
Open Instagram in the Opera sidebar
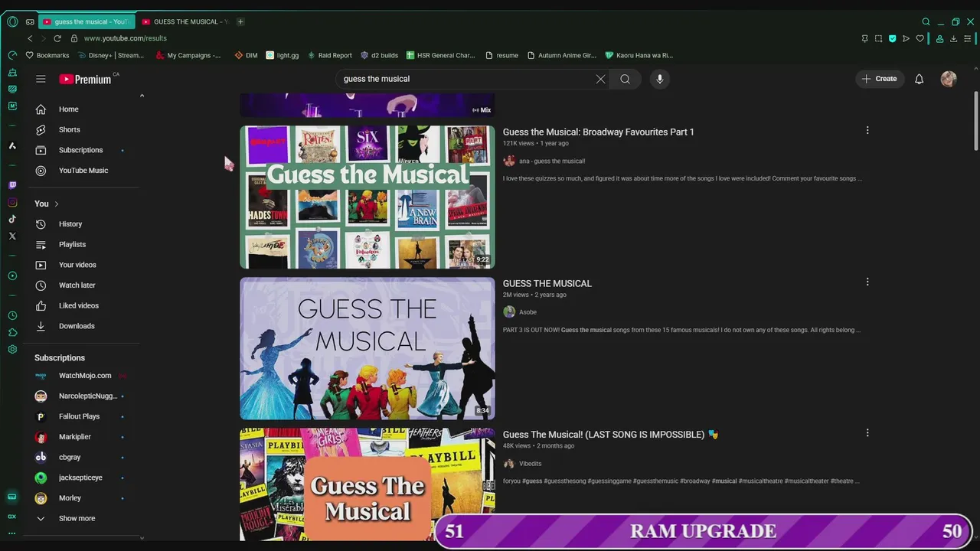(x=12, y=202)
